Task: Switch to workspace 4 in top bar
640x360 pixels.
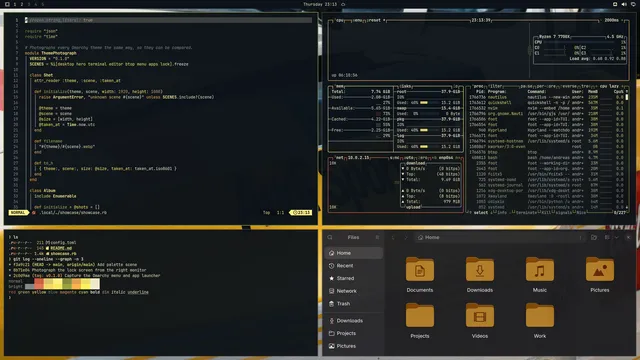Action: [x=36, y=4]
